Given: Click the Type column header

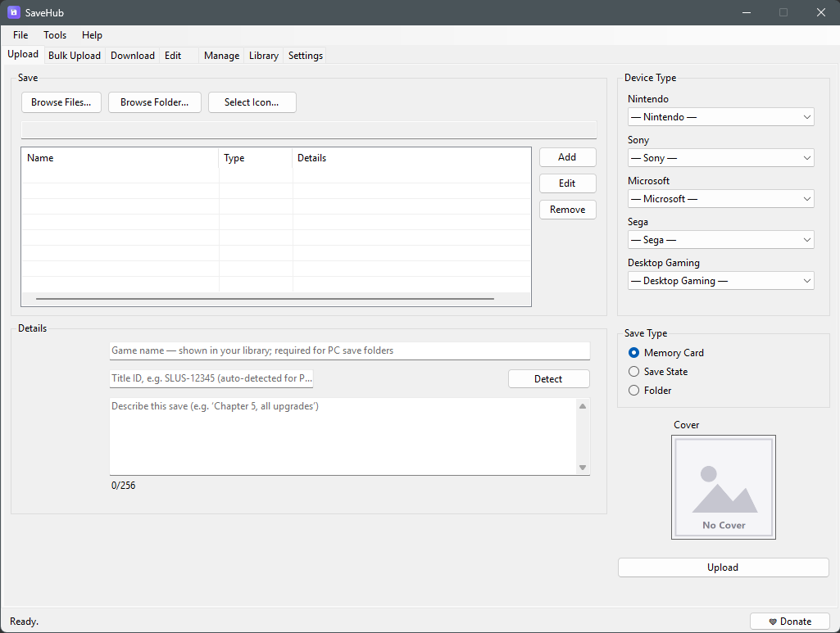Looking at the screenshot, I should click(256, 158).
